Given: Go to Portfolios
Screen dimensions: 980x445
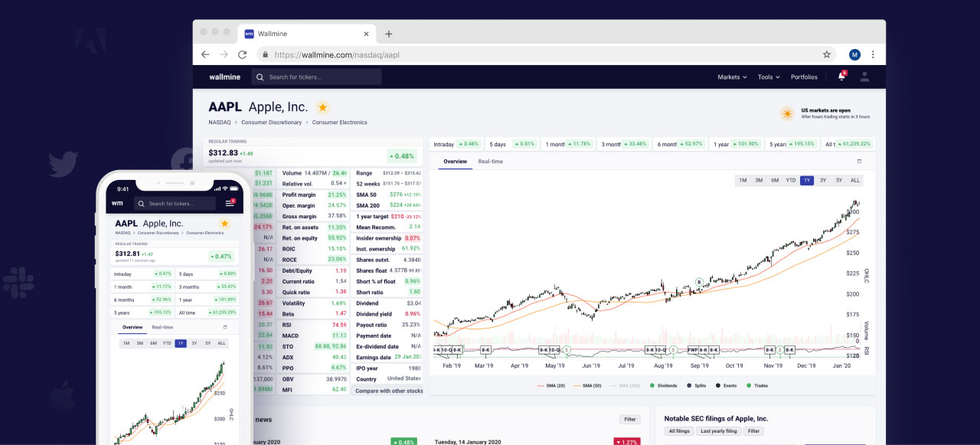Looking at the screenshot, I should click(804, 77).
